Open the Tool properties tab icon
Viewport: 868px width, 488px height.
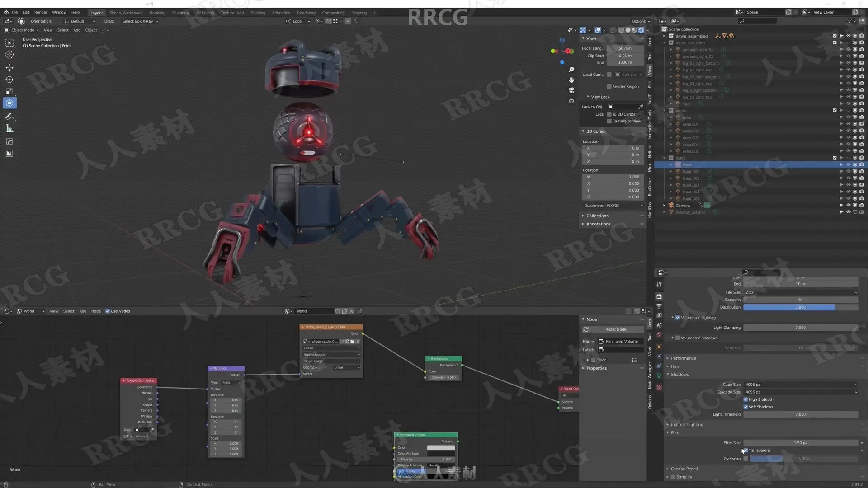tap(659, 285)
